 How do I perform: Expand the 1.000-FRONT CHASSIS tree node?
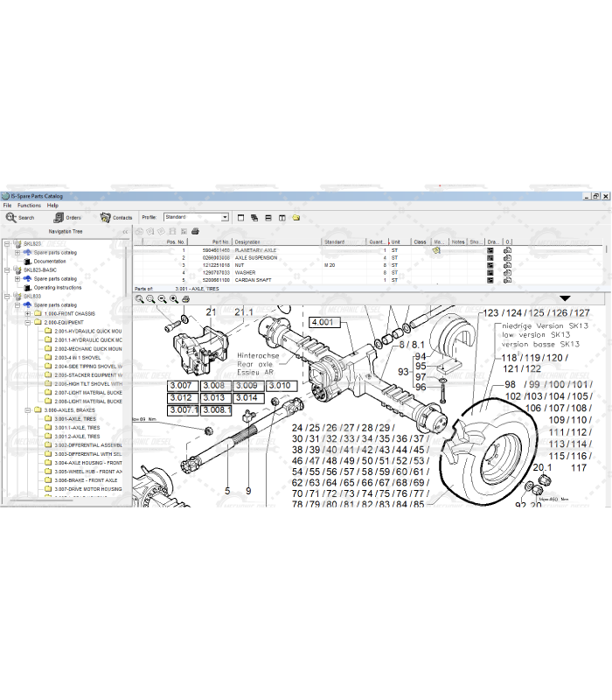[28, 313]
